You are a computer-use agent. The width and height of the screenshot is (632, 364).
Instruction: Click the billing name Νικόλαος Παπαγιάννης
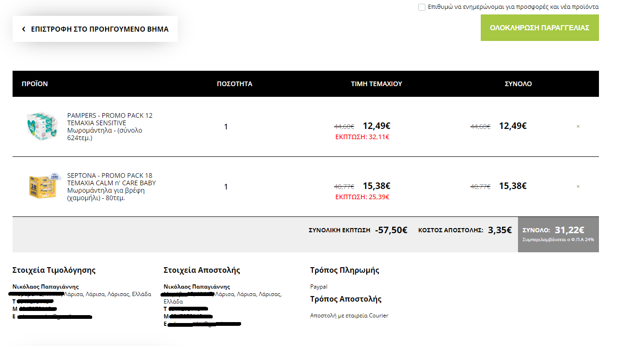(46, 287)
